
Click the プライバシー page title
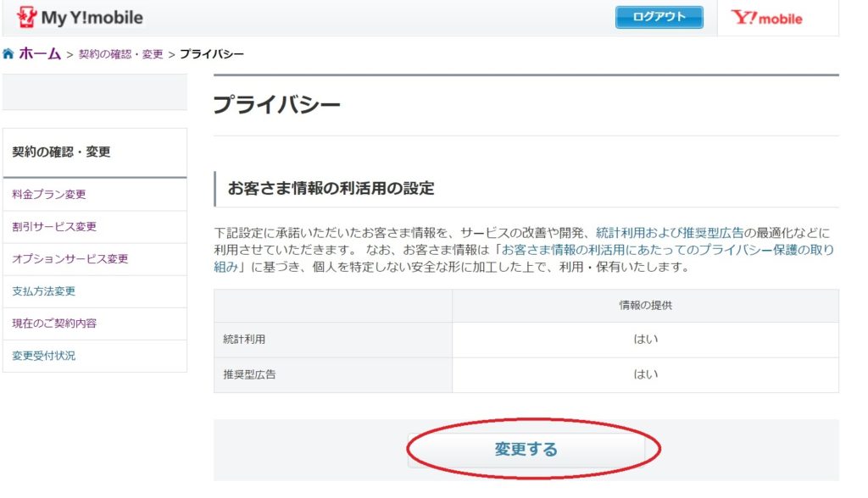pos(277,104)
